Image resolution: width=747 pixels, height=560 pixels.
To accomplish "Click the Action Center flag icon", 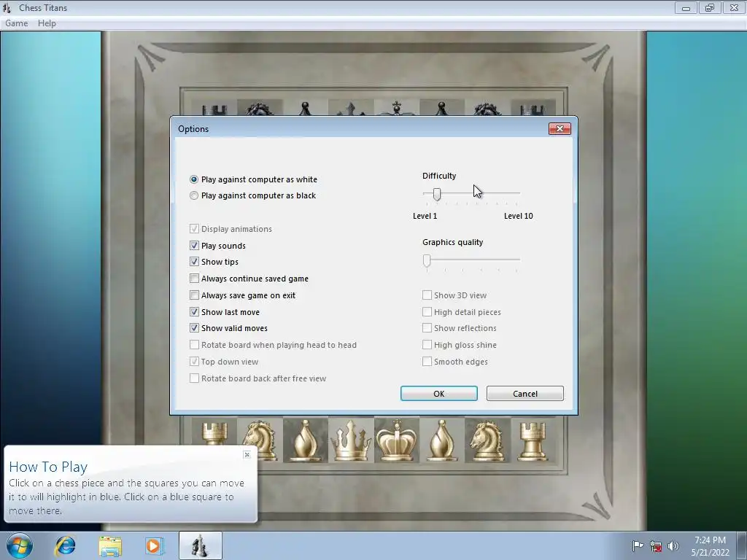I will 638,545.
